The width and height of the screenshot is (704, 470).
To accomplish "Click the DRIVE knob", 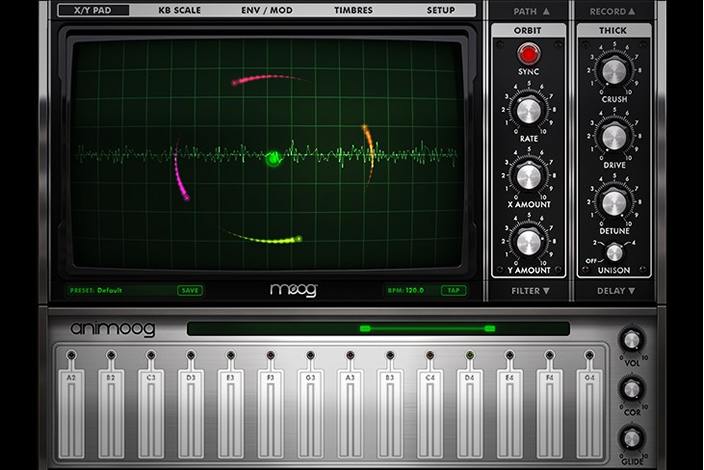I will click(x=614, y=137).
